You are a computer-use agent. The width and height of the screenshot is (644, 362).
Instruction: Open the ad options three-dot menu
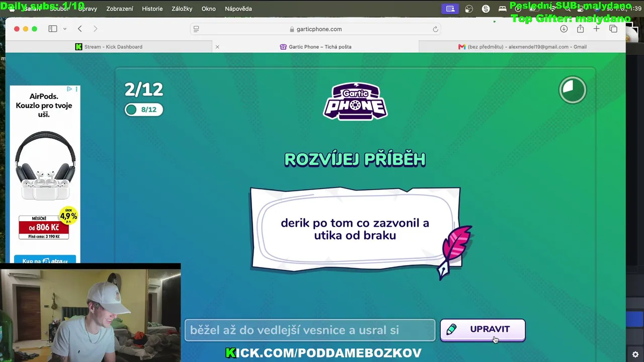[76, 89]
